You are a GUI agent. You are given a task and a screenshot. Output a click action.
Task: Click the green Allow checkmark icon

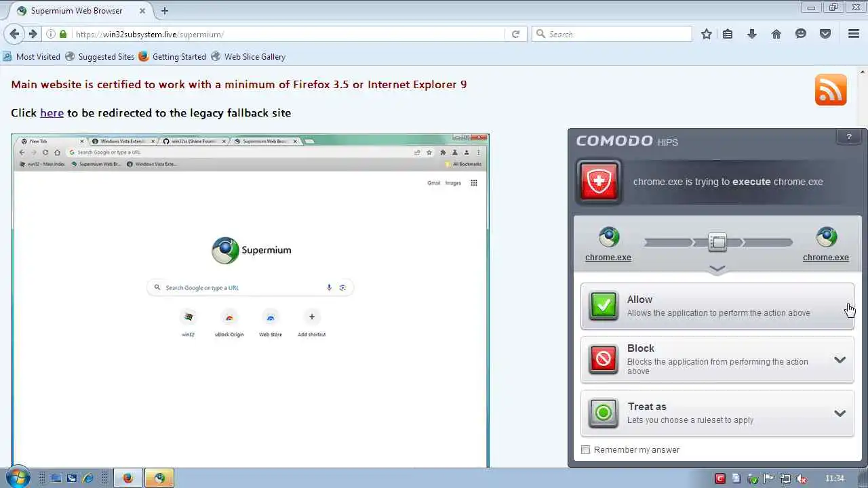pyautogui.click(x=604, y=306)
